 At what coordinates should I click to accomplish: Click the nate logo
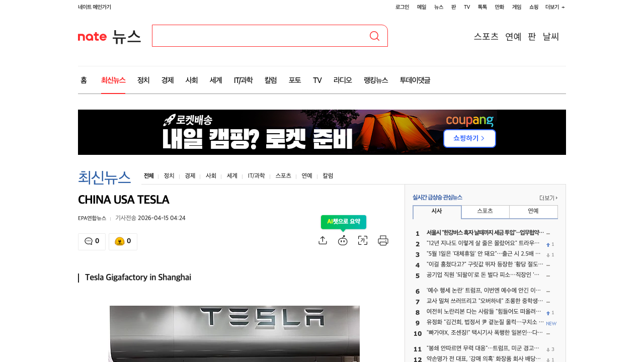coord(92,36)
